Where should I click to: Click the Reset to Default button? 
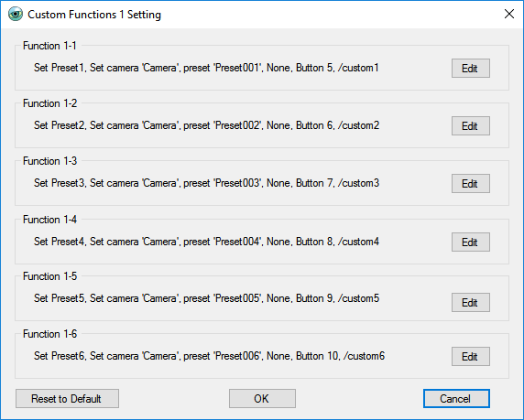pyautogui.click(x=67, y=398)
